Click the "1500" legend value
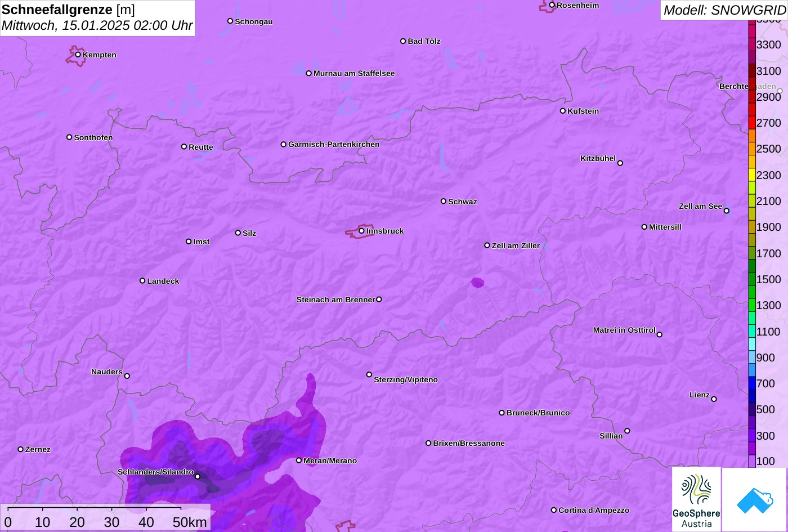 [769, 279]
